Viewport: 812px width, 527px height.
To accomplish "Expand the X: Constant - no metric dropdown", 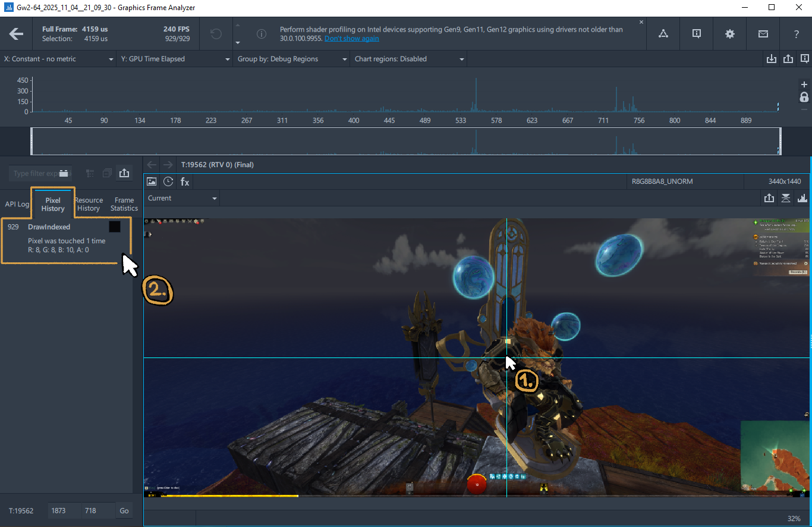I will [58, 59].
